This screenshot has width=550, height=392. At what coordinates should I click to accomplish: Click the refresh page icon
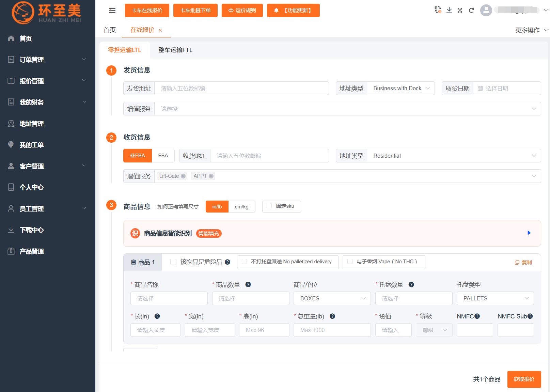[x=471, y=10]
